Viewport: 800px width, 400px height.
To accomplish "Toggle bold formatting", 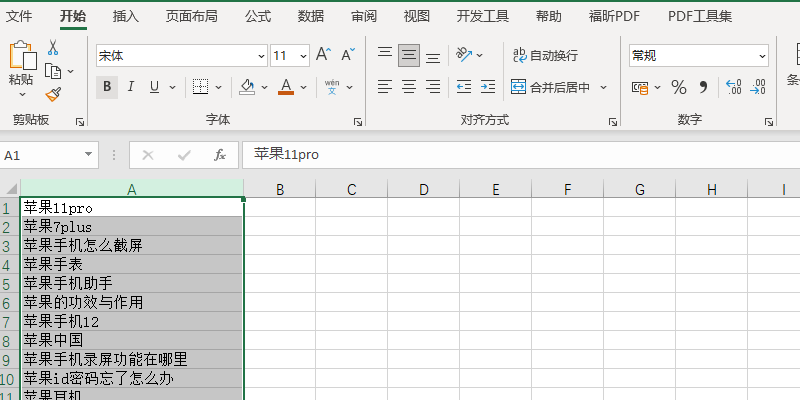I will point(107,87).
